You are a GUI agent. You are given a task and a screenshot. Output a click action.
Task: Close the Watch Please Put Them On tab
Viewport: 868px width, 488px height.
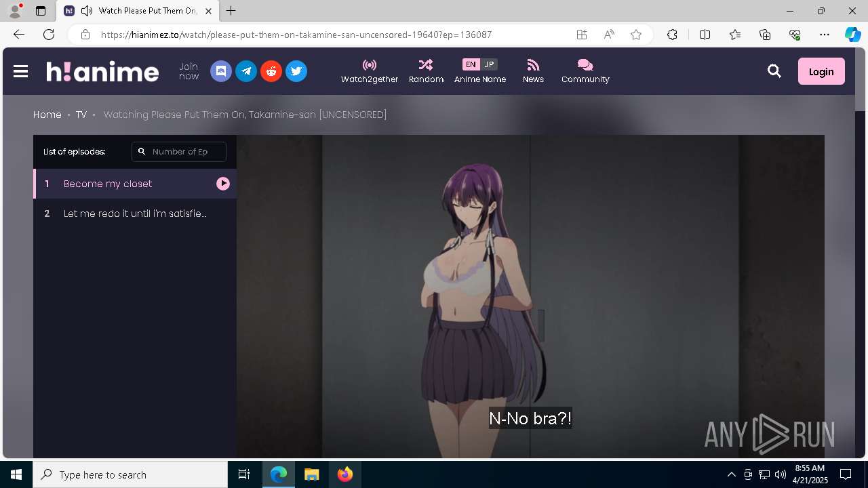click(208, 11)
